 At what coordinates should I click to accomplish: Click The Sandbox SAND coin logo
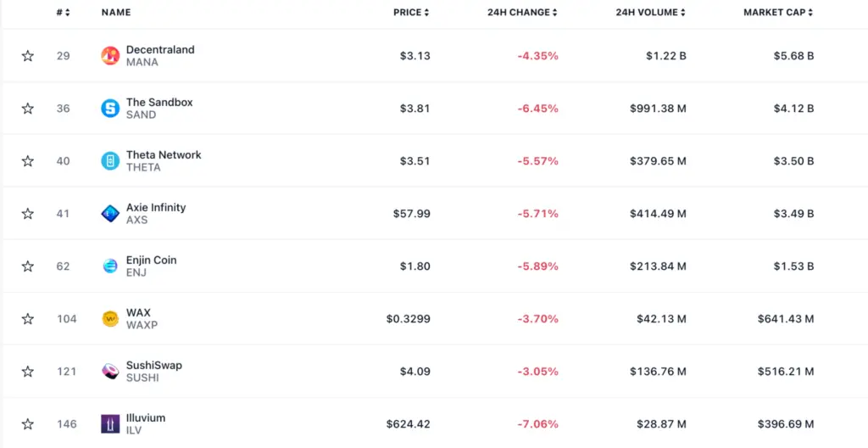pos(110,109)
